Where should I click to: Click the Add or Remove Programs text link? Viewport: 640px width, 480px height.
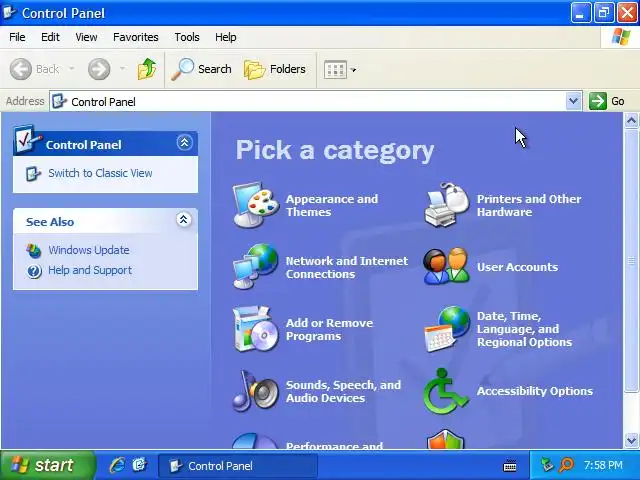coord(329,329)
